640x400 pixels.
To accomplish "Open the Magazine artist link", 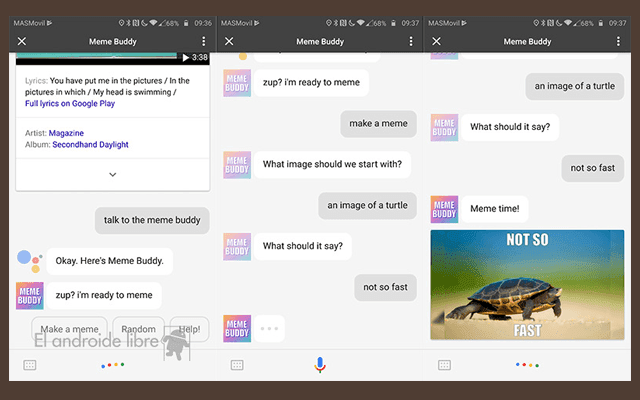I will 66,132.
